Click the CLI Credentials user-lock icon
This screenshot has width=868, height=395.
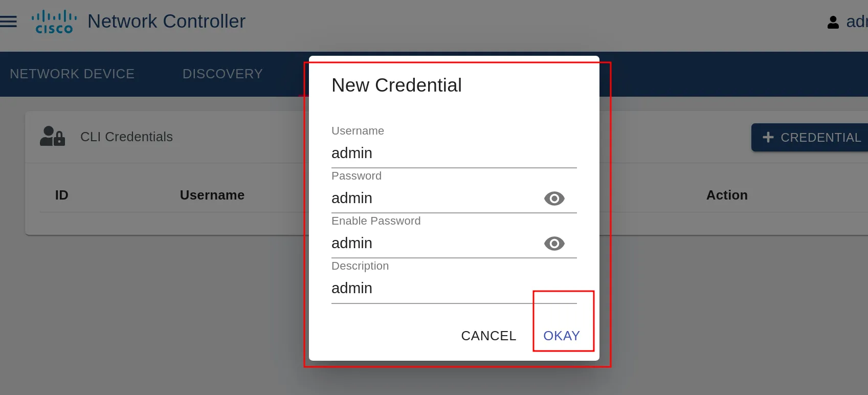52,137
